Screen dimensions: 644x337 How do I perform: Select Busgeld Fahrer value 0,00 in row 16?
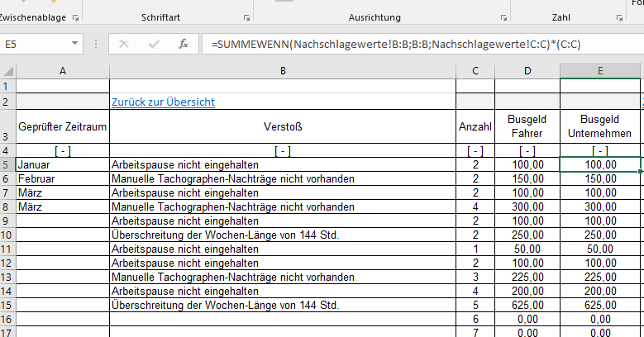tap(527, 319)
